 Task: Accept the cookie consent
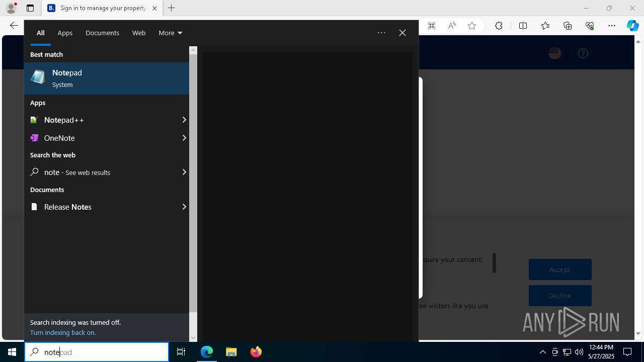pyautogui.click(x=560, y=269)
